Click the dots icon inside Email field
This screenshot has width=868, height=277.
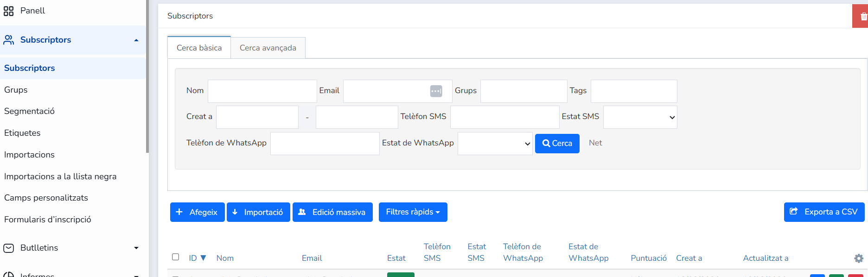(436, 91)
